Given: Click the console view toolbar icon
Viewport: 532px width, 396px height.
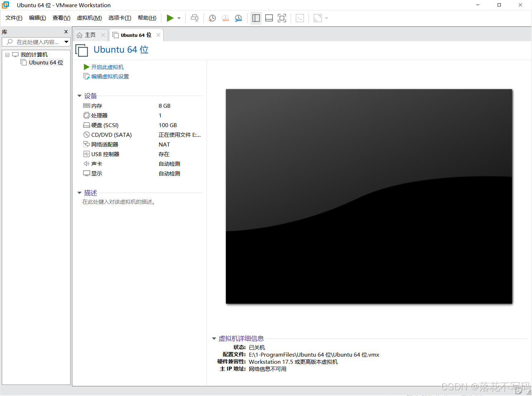Looking at the screenshot, I should tap(300, 18).
